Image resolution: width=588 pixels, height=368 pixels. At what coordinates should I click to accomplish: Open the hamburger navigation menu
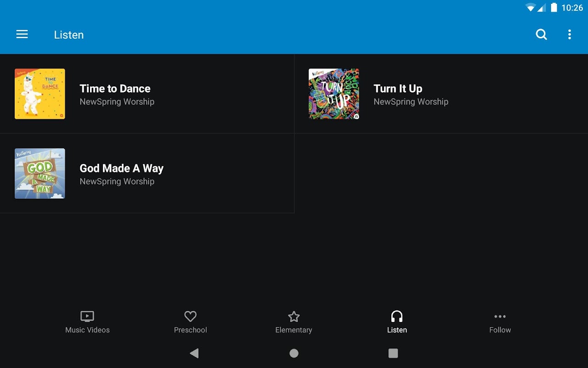(x=22, y=34)
